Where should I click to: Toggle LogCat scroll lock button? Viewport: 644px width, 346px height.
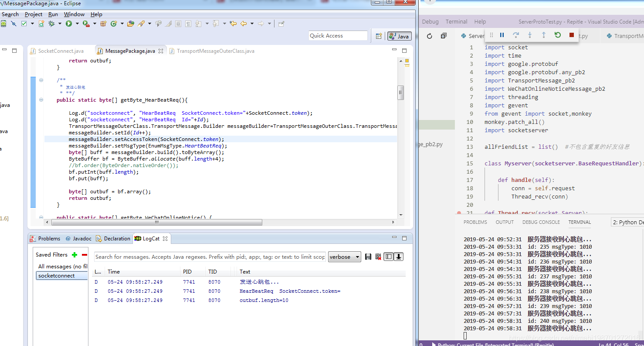(x=398, y=257)
